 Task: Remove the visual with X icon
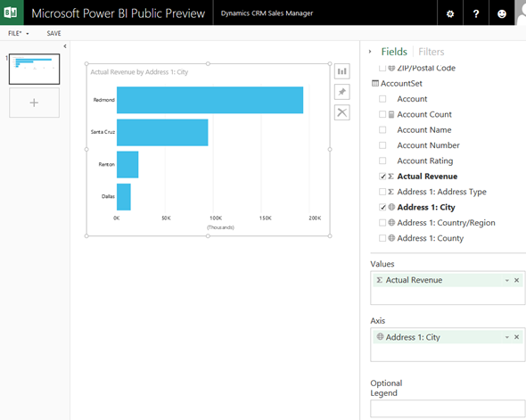341,112
